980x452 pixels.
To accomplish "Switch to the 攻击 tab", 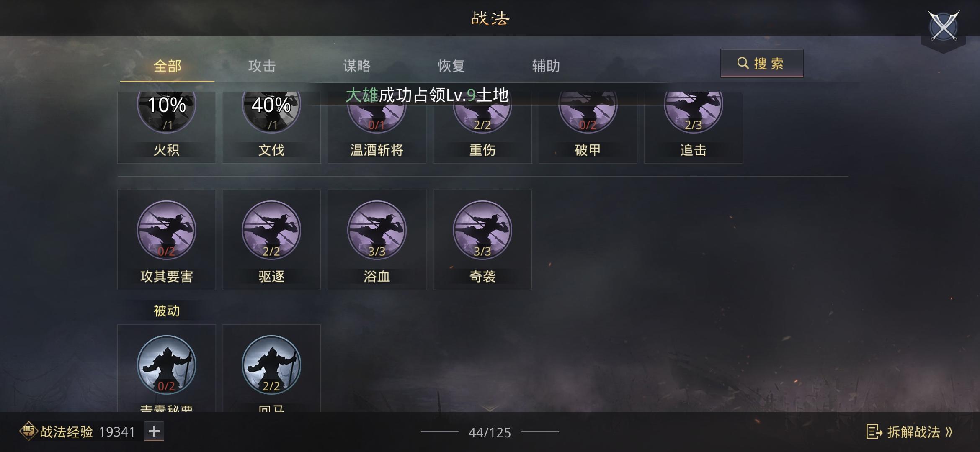I will [x=262, y=66].
